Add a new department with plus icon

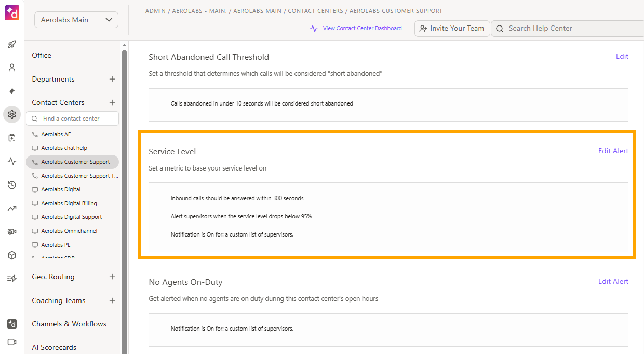112,79
